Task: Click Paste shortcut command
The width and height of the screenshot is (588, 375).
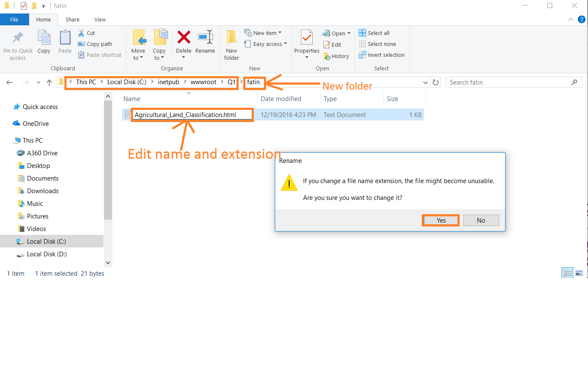Action: 100,55
